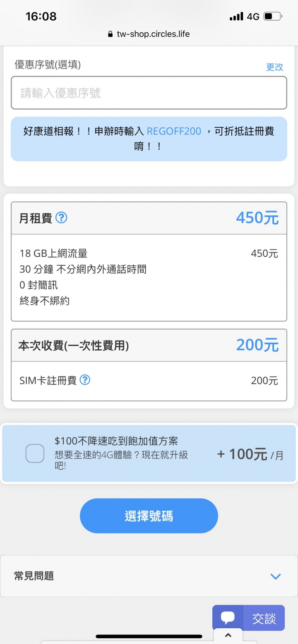The image size is (298, 644).
Task: Open the 常見問題 accordion row
Action: pos(149,576)
